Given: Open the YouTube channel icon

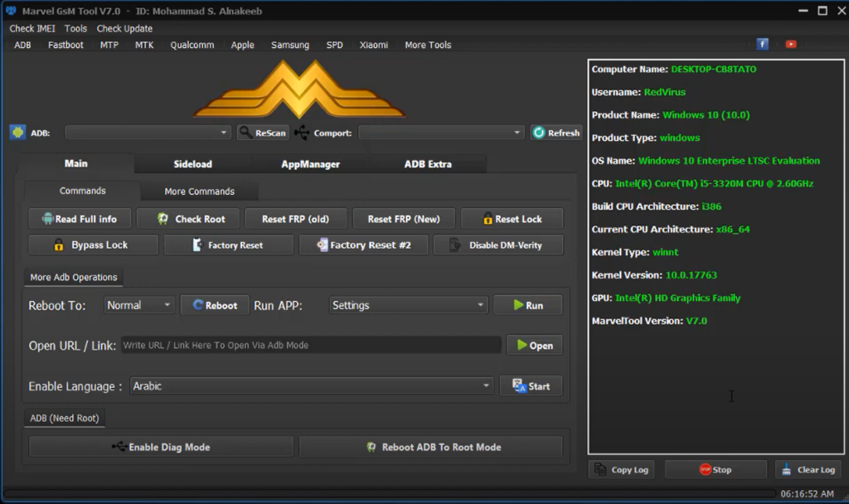Looking at the screenshot, I should coord(791,45).
